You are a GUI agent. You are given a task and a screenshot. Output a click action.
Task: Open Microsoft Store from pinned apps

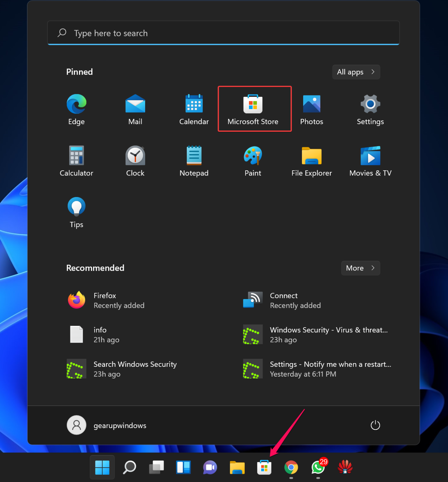[253, 109]
